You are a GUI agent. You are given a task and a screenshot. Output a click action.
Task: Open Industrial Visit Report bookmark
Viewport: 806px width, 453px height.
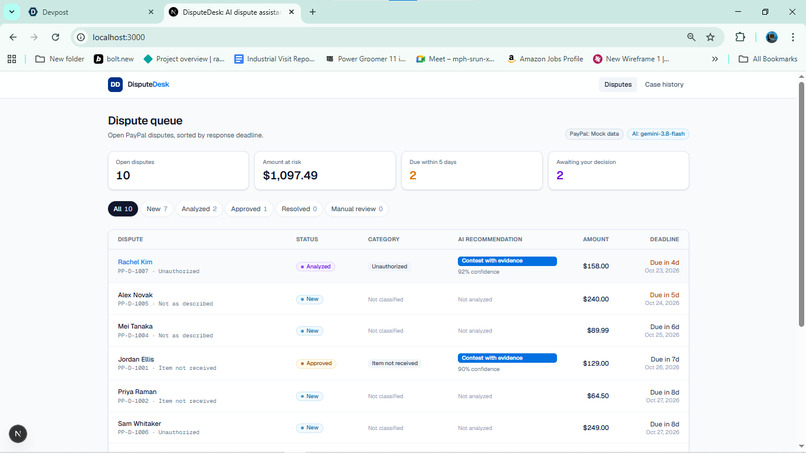274,59
